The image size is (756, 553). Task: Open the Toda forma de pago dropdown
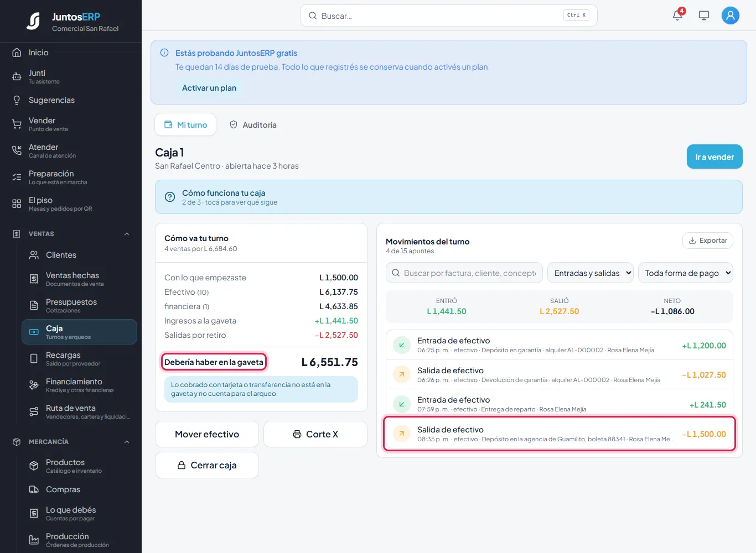[686, 273]
